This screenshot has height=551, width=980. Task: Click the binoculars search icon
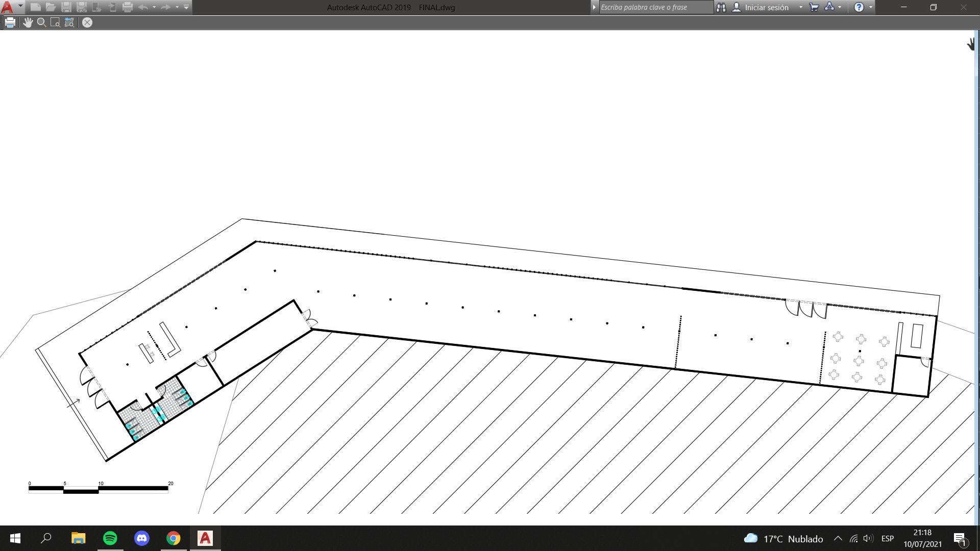[x=721, y=7]
